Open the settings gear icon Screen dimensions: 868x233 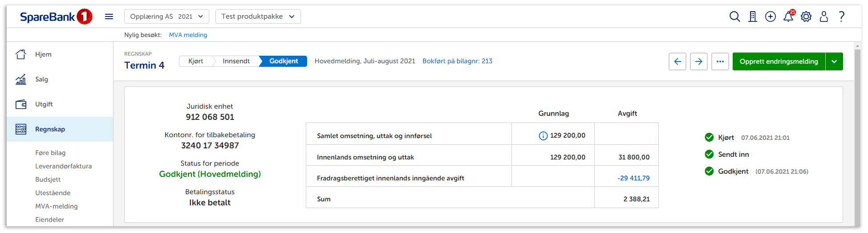tap(806, 17)
